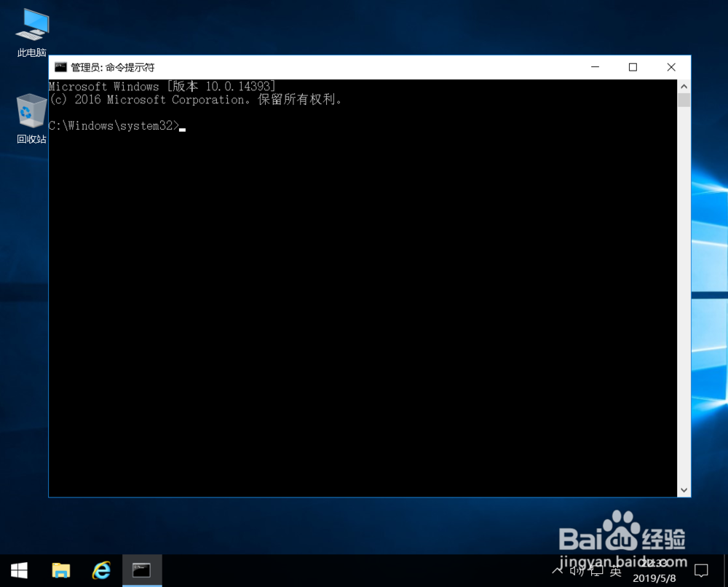Open This PC desktop icon
Screen dimensions: 728x587
(x=31, y=33)
